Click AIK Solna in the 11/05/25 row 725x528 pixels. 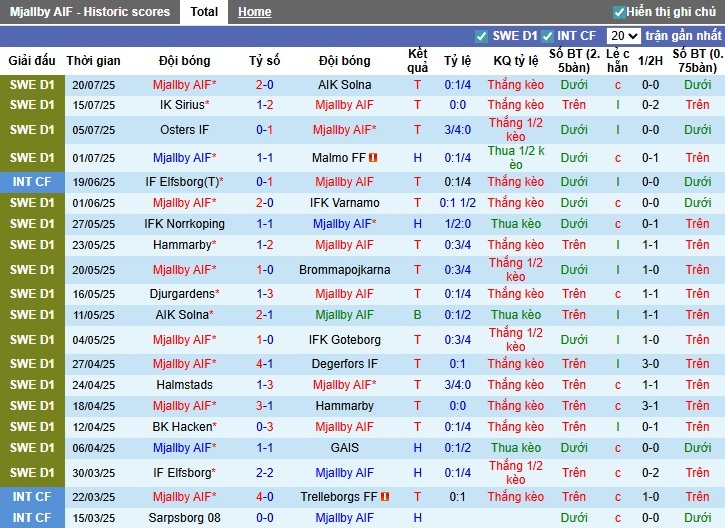coord(184,315)
